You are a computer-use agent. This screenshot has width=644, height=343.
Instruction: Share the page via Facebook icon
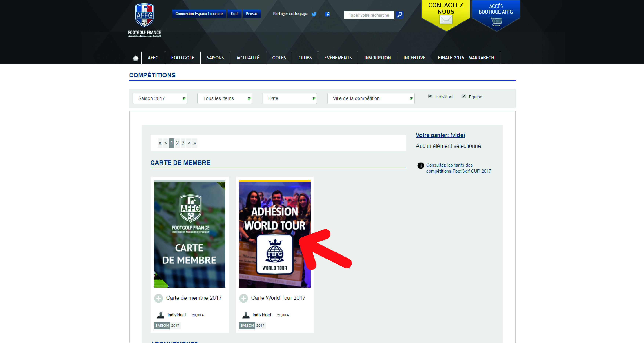327,14
